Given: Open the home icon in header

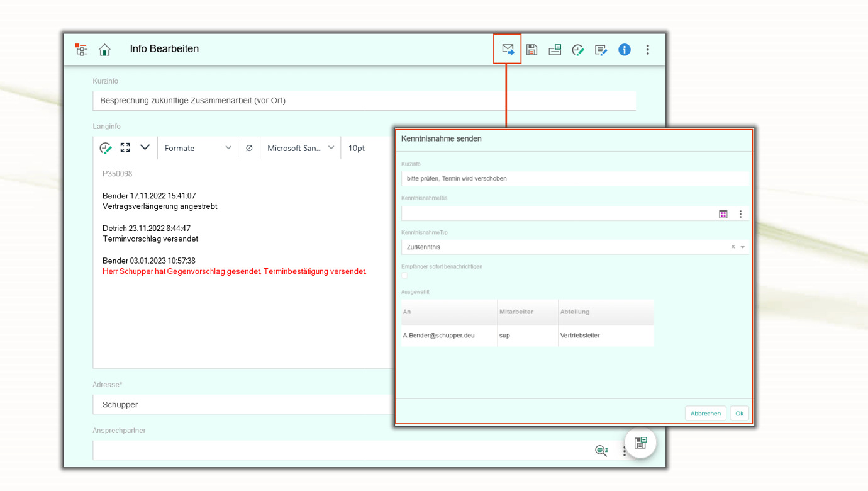Looking at the screenshot, I should (104, 50).
